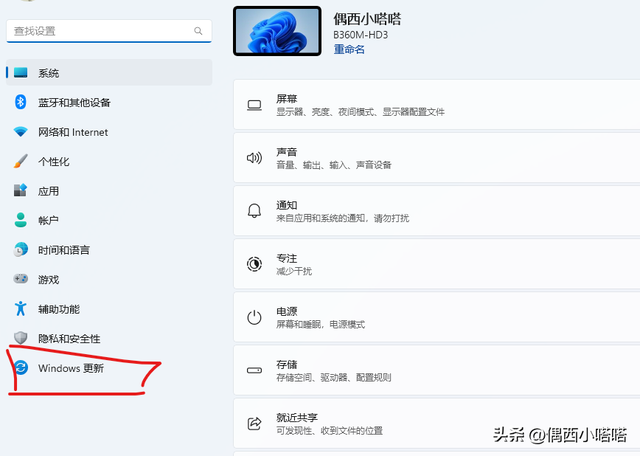Image resolution: width=640 pixels, height=456 pixels.
Task: Click the 通知 bell icon
Action: pos(254,211)
